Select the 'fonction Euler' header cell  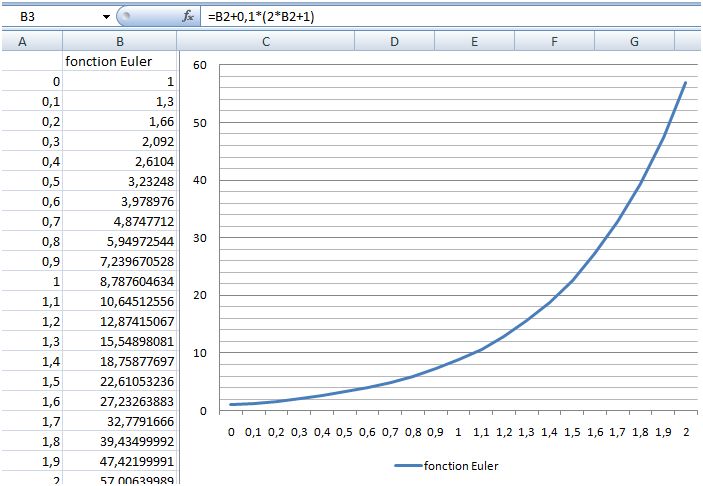tap(120, 61)
